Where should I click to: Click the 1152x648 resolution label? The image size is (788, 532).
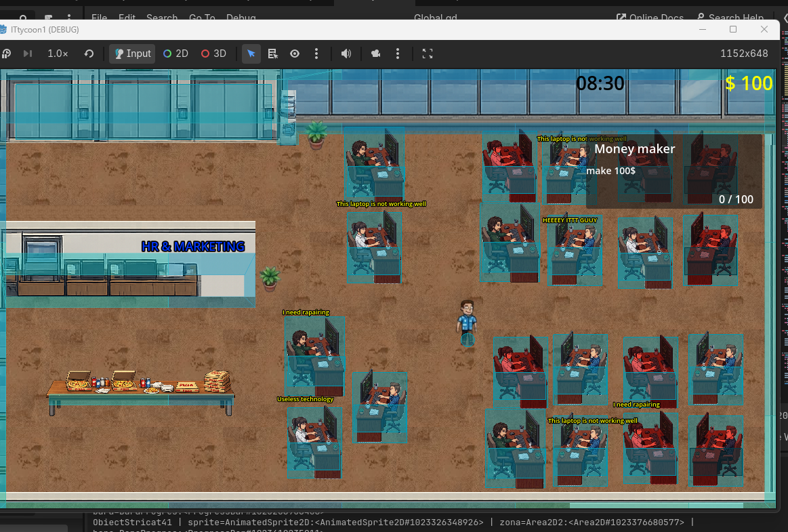tap(744, 54)
